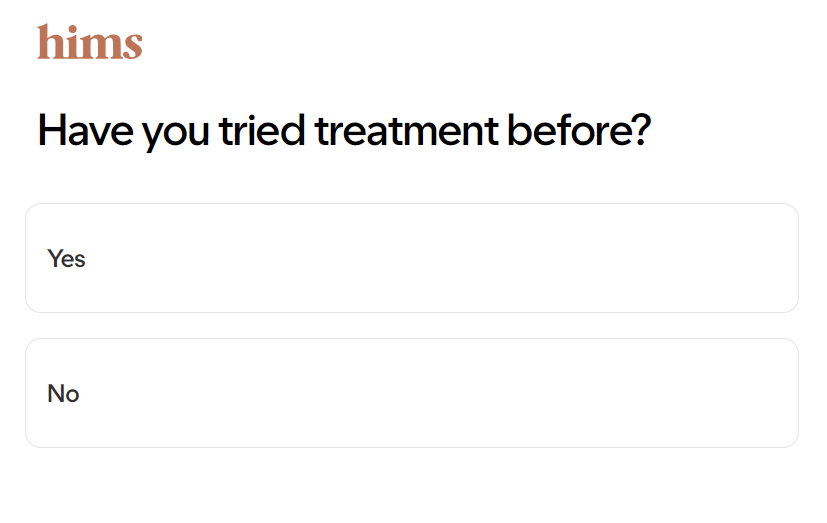Select the brown hims brand wordmark
Viewport: 827px width, 523px height.
(90, 41)
